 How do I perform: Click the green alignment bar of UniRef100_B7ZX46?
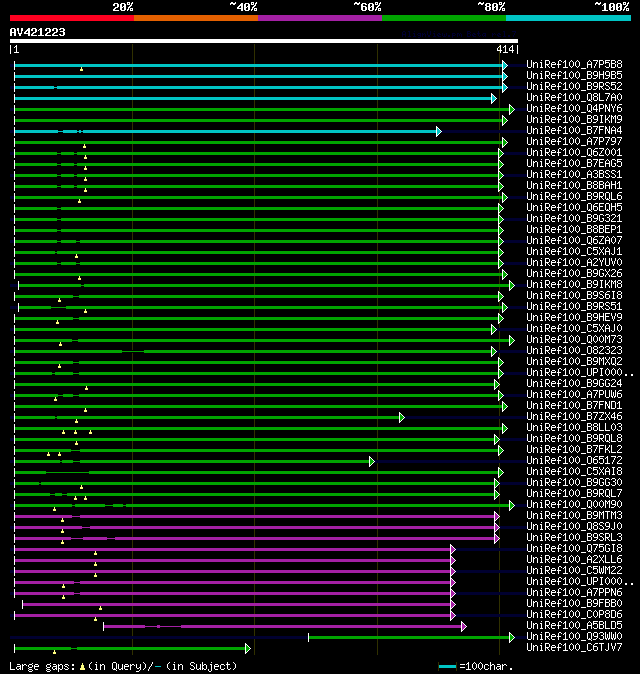207,417
